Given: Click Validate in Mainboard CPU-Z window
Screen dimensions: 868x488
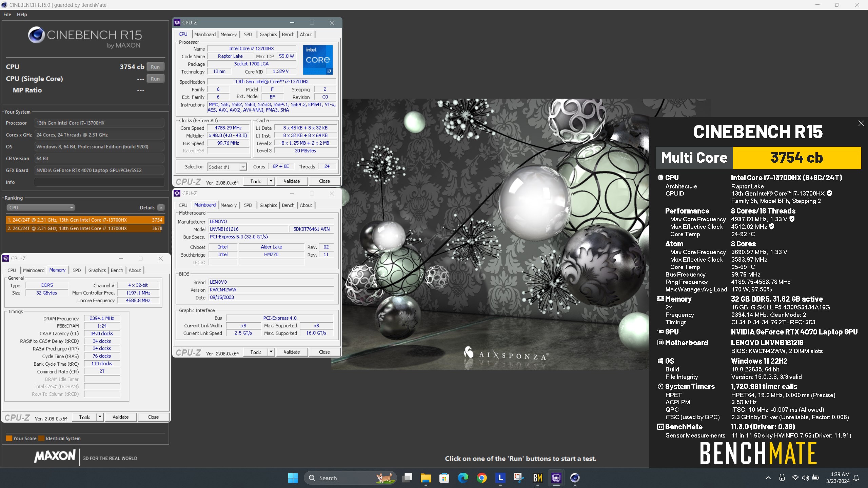Looking at the screenshot, I should tap(292, 352).
